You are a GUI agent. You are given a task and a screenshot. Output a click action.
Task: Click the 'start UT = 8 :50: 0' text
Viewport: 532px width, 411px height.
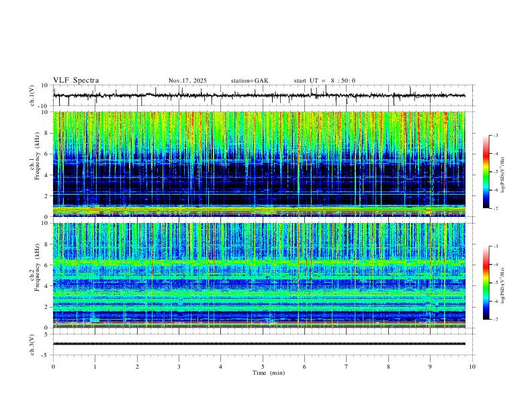[324, 81]
